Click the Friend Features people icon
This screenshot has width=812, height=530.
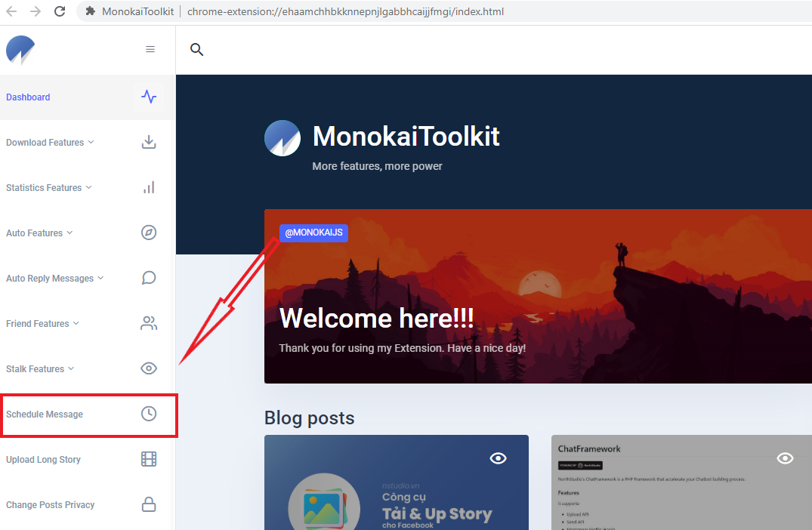(x=149, y=323)
